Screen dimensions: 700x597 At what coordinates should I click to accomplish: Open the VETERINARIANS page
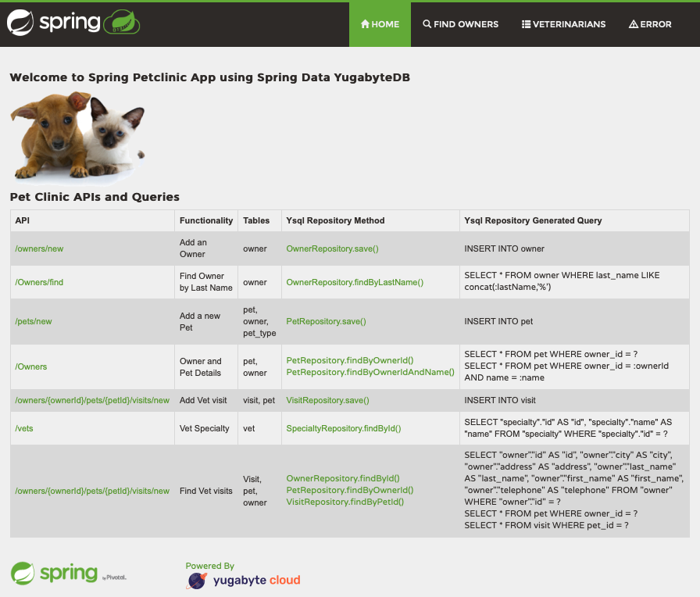tap(563, 24)
